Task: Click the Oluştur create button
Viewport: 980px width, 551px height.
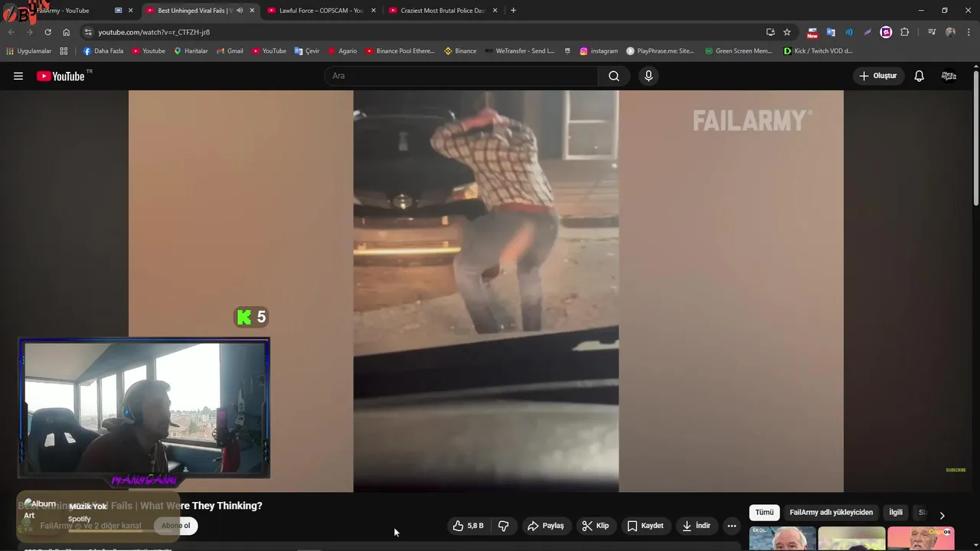Action: tap(879, 76)
